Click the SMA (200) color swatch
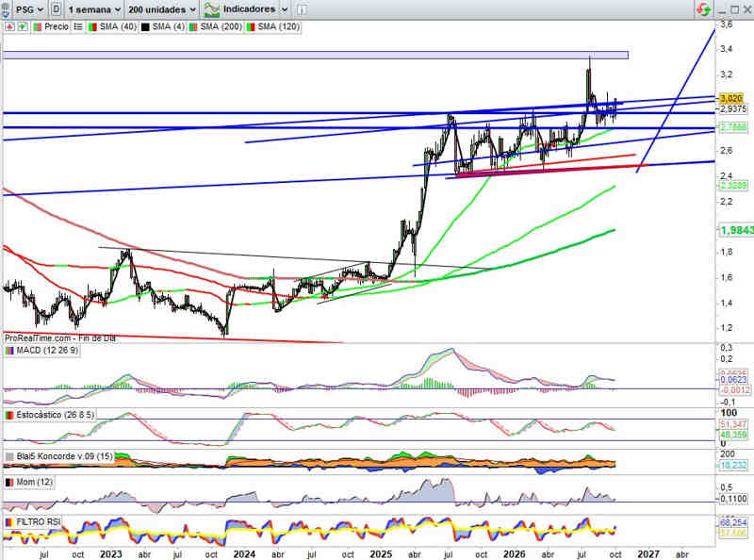The width and height of the screenshot is (754, 560). click(x=193, y=27)
